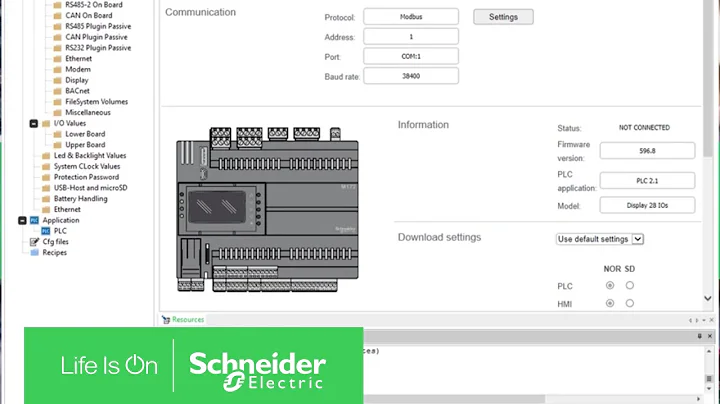Collapse the I/O Values tree node
Screen dimensions: 720x404
[34, 123]
